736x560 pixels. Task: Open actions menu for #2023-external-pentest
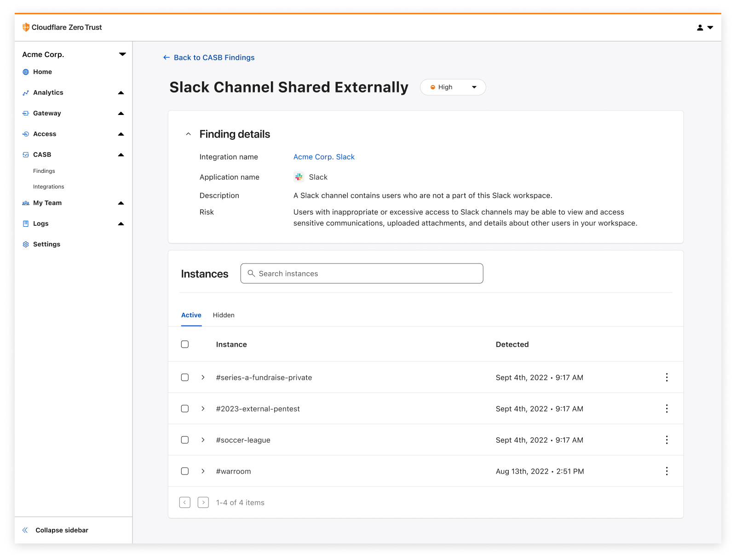(667, 409)
